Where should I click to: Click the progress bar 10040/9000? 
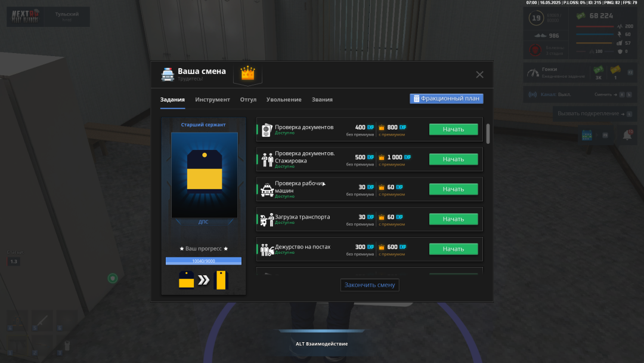click(204, 261)
